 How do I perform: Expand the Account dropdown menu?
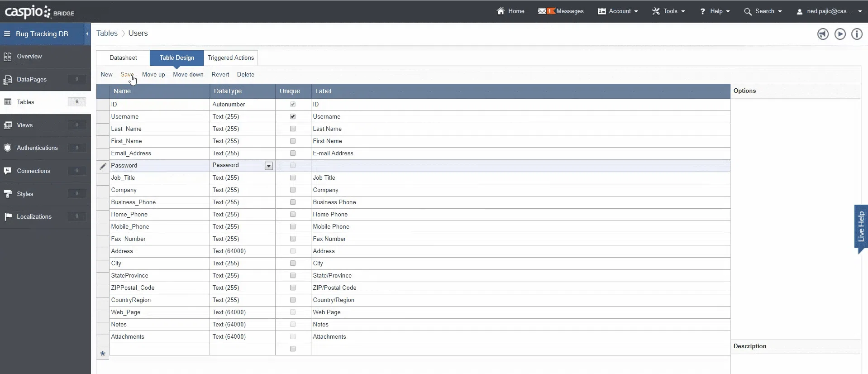[x=618, y=11]
